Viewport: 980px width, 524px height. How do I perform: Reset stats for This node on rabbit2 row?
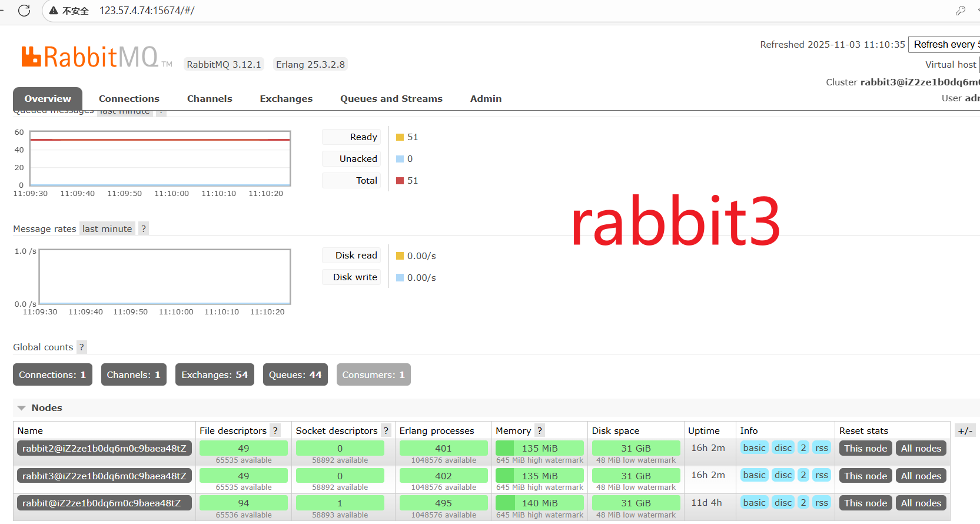coord(865,448)
